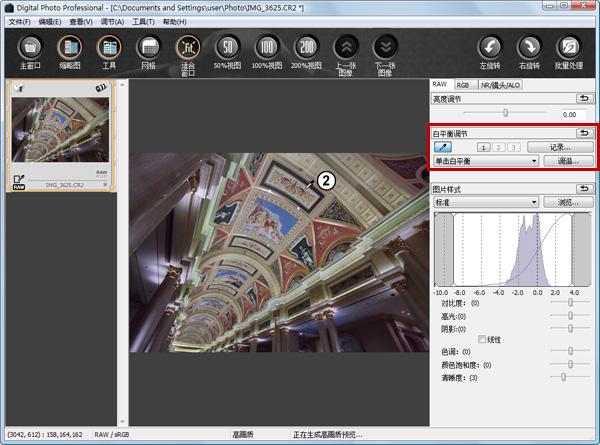Screen dimensions: 600x445
Task: Click the 高画质 quality status text
Action: point(243,435)
